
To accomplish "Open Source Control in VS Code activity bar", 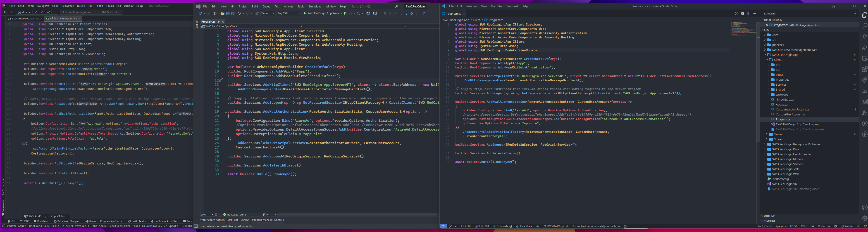I will point(864,37).
